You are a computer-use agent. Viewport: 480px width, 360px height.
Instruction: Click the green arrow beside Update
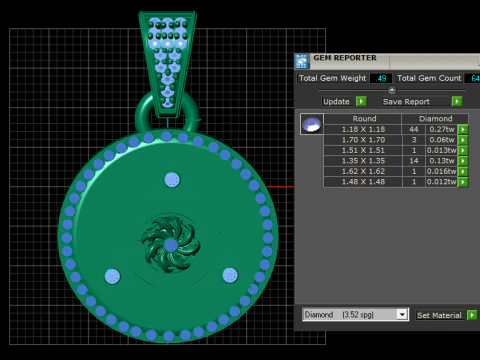point(361,101)
